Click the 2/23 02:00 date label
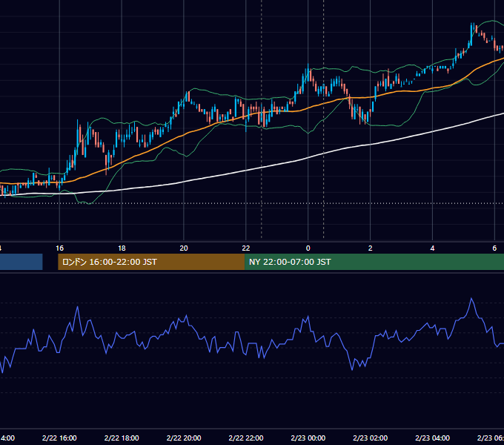The width and height of the screenshot is (504, 445). (371, 438)
